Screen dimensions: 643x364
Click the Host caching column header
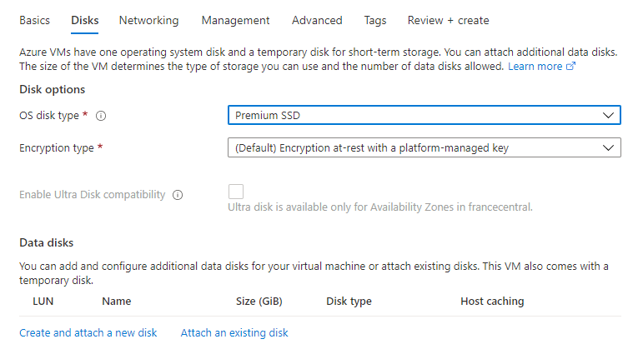click(492, 302)
